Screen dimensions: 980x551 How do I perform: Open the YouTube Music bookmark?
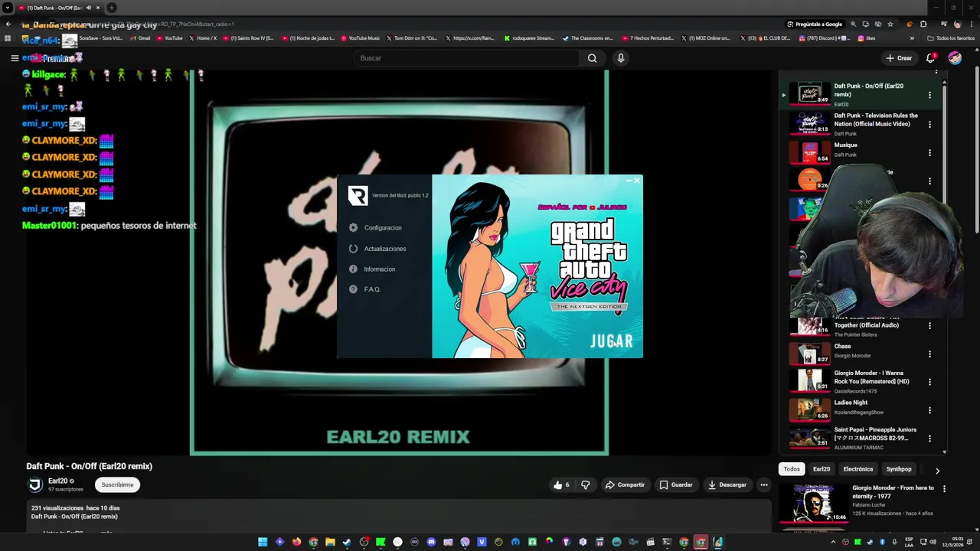tap(360, 38)
